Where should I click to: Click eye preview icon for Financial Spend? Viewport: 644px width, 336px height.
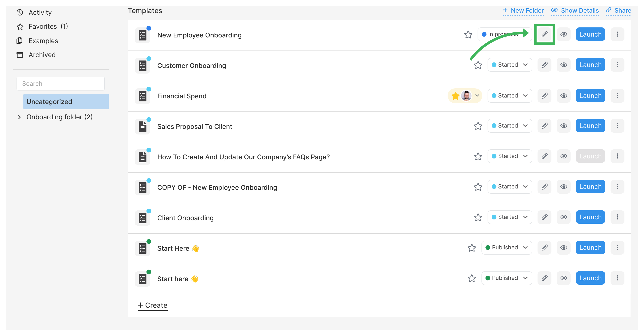[564, 96]
